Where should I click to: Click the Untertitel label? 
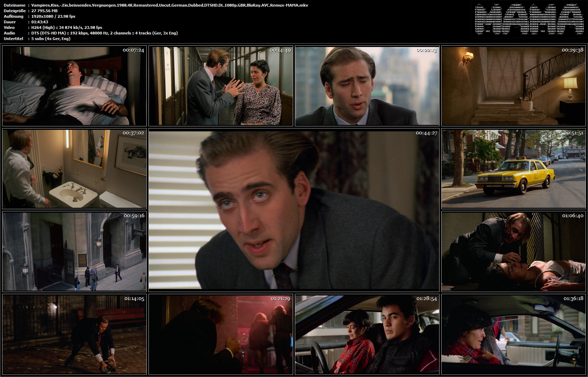pos(13,39)
